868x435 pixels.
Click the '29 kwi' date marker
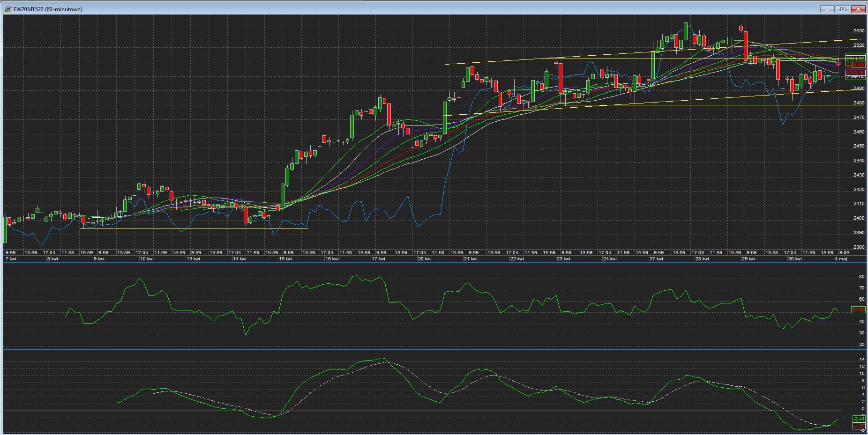click(x=748, y=259)
